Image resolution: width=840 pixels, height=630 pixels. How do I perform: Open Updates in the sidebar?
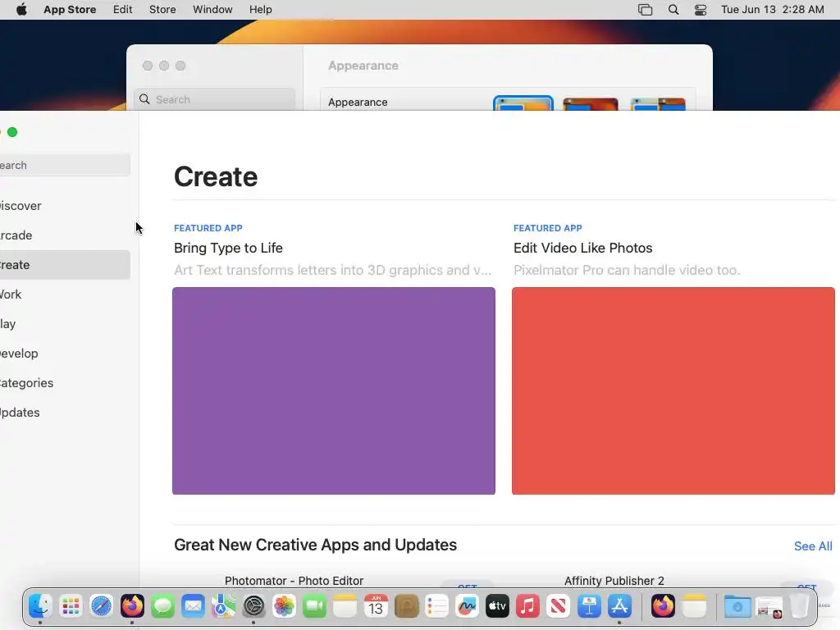point(65,412)
